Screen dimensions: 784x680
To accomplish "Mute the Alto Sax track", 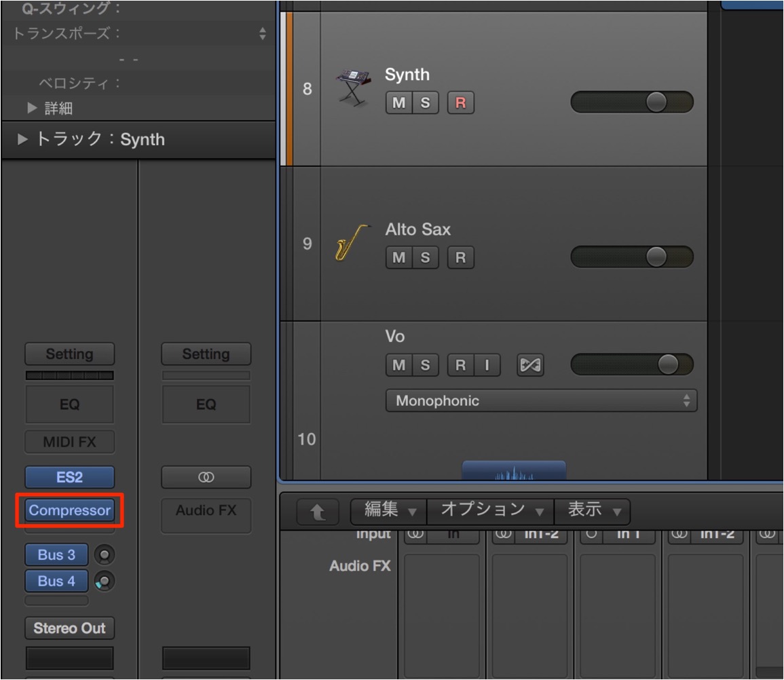I will (x=398, y=257).
